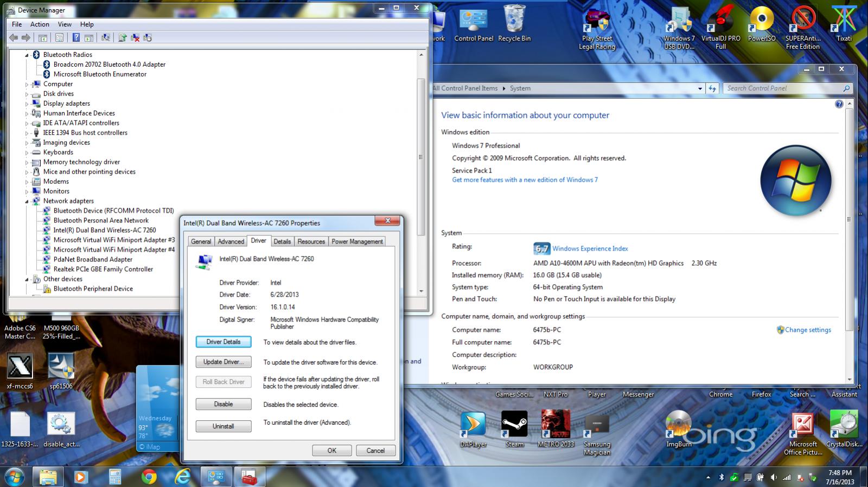
Task: Expand the Display adapters node
Action: pyautogui.click(x=27, y=104)
